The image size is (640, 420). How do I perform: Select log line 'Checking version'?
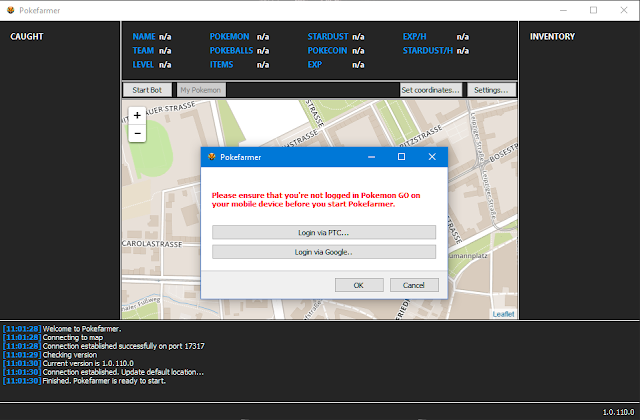pyautogui.click(x=70, y=355)
